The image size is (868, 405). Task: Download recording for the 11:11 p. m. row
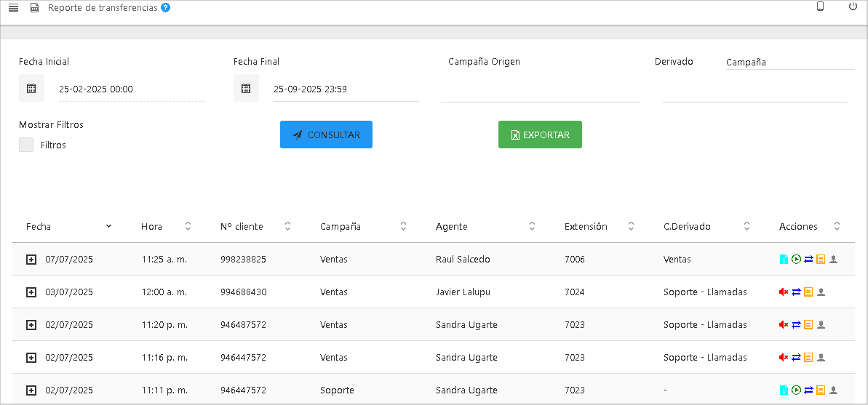(x=784, y=390)
